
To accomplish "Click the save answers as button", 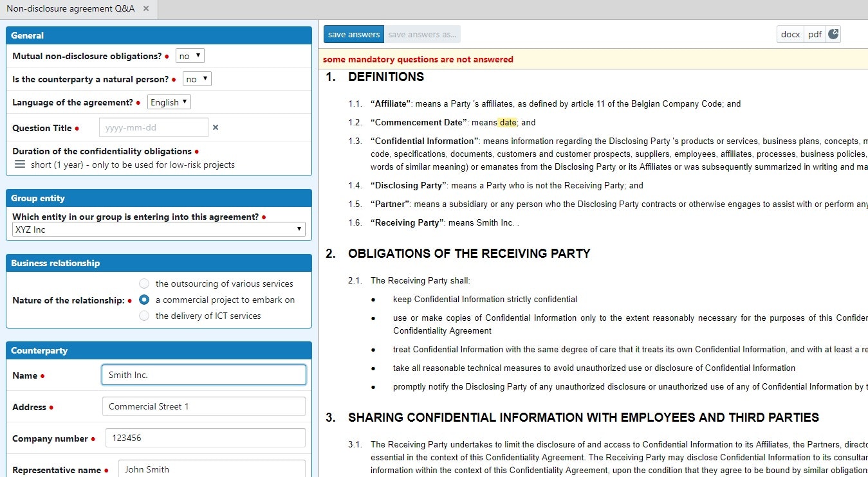I will 422,35.
